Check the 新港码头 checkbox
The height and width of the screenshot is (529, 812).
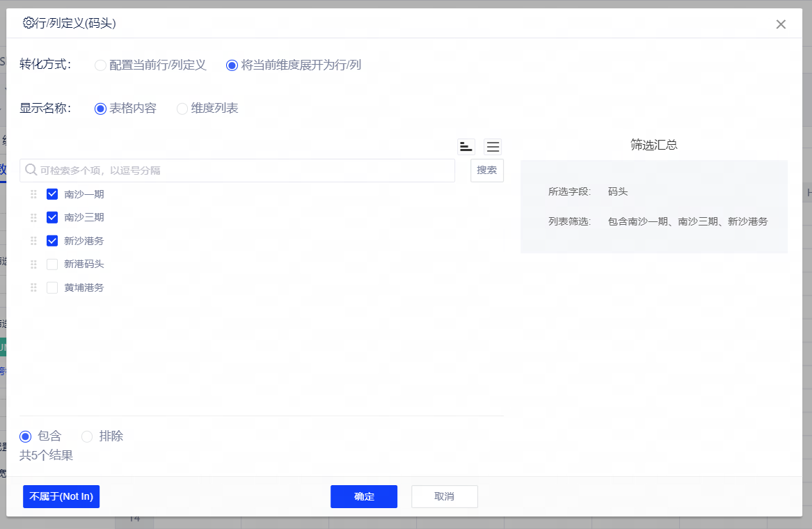[x=52, y=264]
